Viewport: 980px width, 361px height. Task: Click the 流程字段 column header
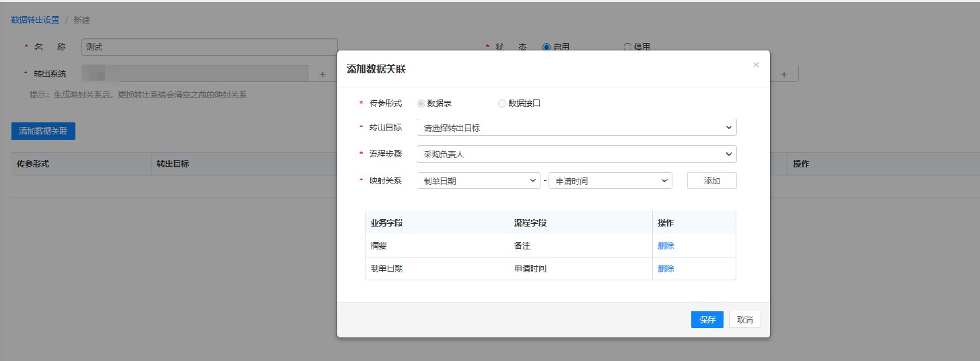[530, 223]
